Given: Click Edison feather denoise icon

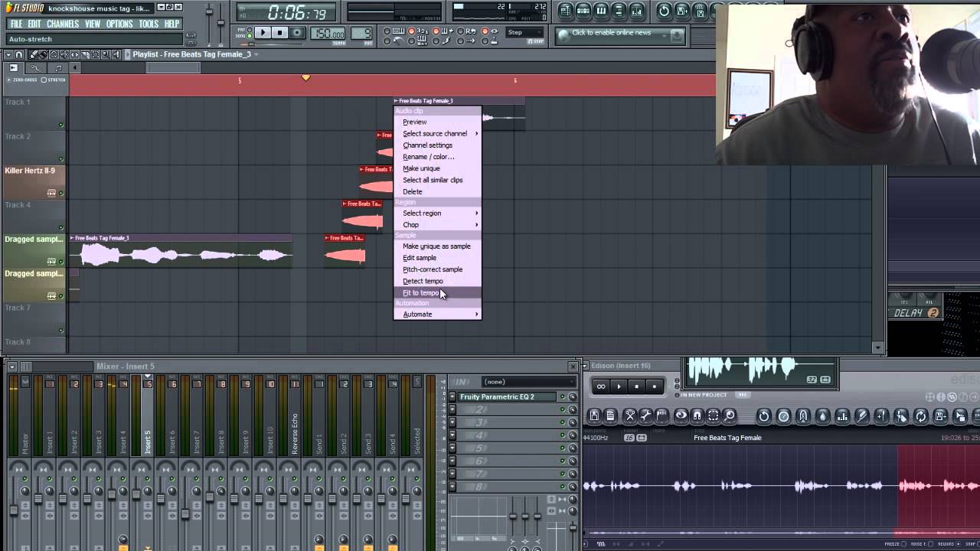Looking at the screenshot, I should click(x=862, y=416).
